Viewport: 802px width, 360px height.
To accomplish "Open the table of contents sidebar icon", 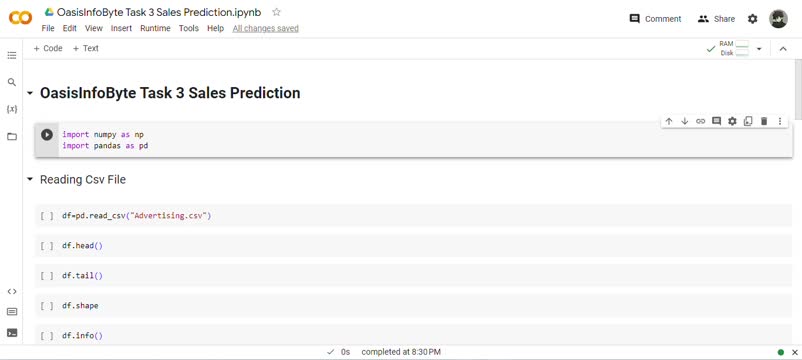I will click(12, 55).
